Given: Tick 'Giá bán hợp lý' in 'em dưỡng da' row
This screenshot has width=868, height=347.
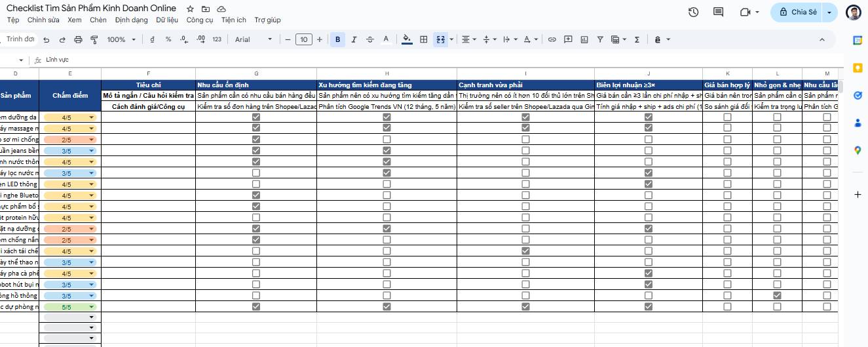Looking at the screenshot, I should coord(727,117).
